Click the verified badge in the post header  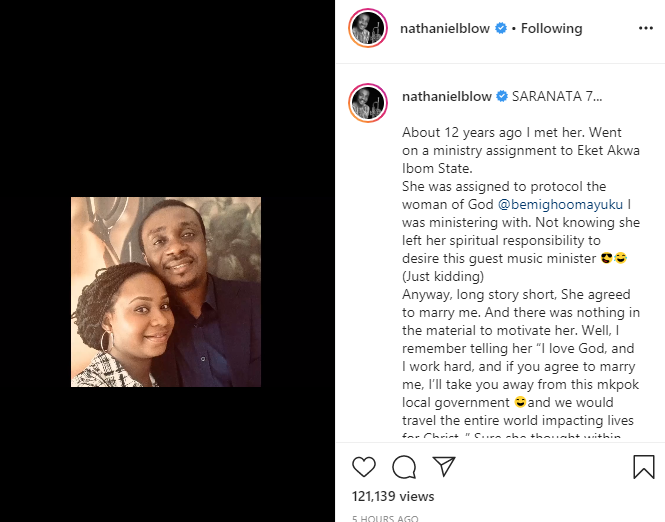point(500,29)
